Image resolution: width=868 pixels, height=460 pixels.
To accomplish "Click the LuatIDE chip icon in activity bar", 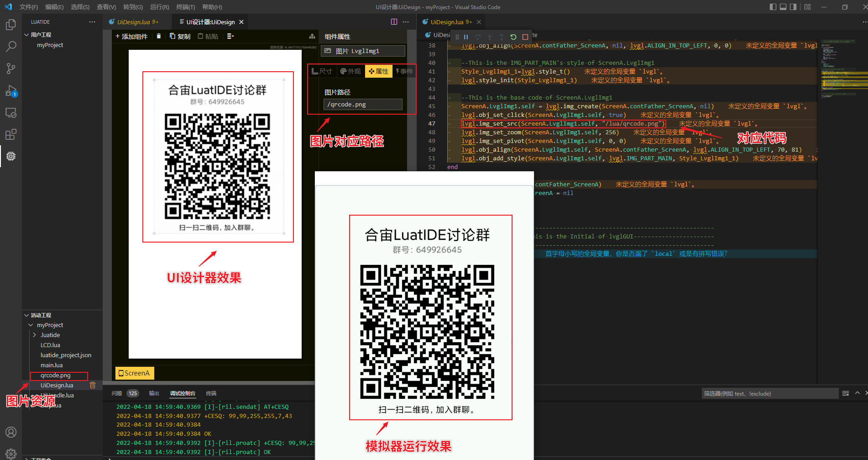I will [x=10, y=156].
